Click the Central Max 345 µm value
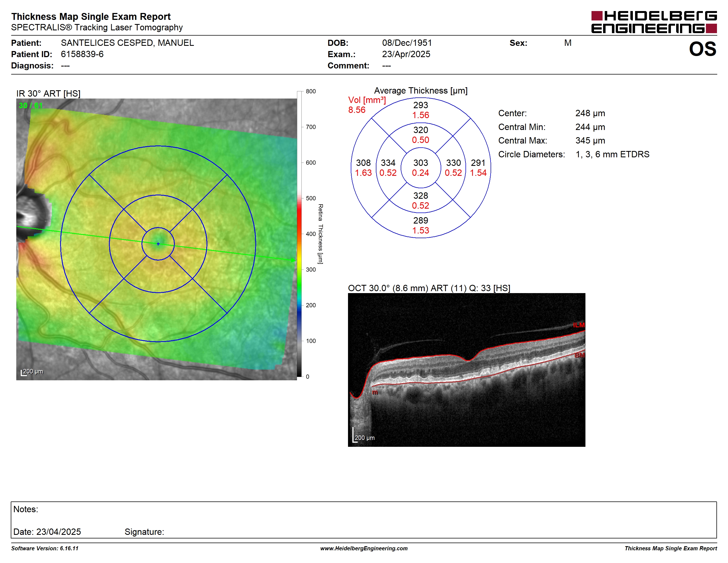The image size is (728, 563). 590,141
